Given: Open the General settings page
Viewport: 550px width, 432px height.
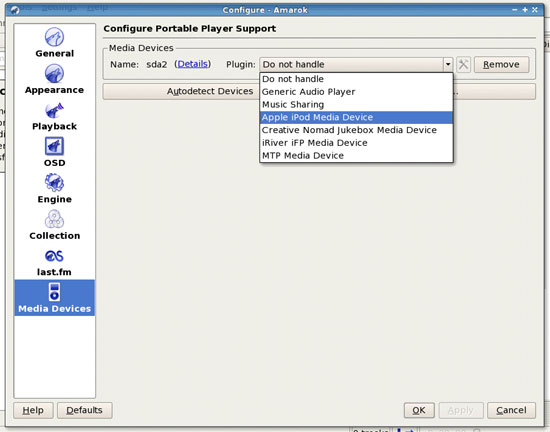Looking at the screenshot, I should coord(54,42).
